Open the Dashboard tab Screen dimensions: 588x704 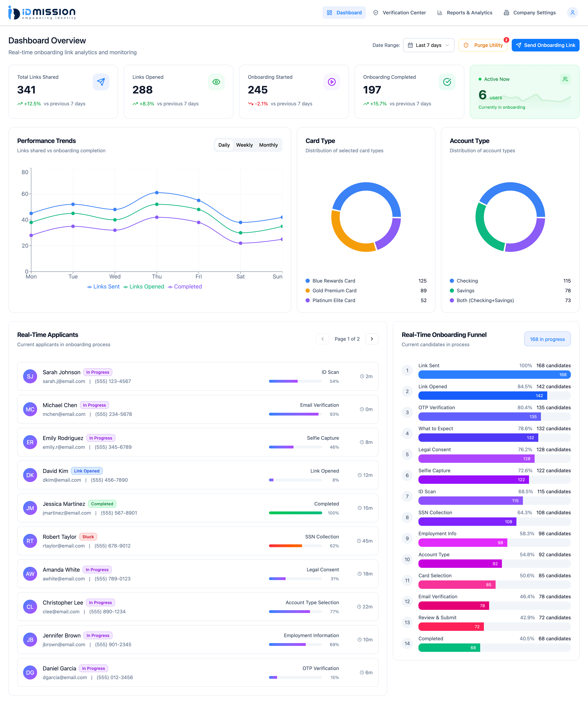pyautogui.click(x=344, y=13)
